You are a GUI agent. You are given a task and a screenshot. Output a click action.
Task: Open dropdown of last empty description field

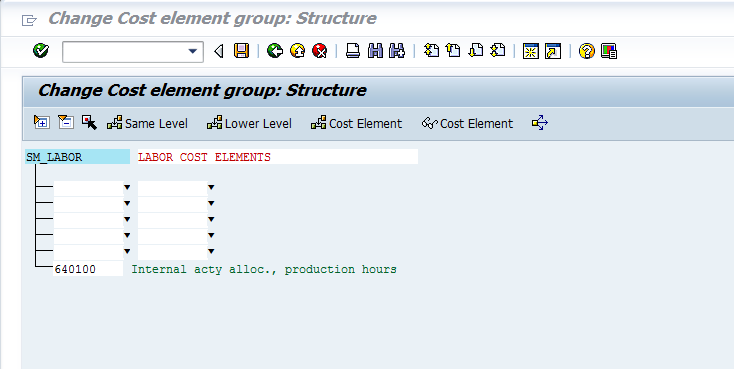[x=211, y=251]
